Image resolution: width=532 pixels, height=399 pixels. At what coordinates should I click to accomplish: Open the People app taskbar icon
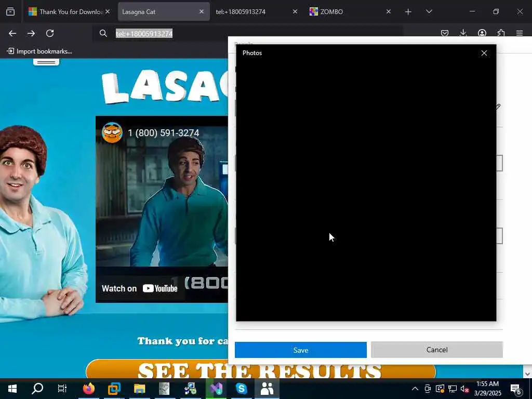[267, 389]
